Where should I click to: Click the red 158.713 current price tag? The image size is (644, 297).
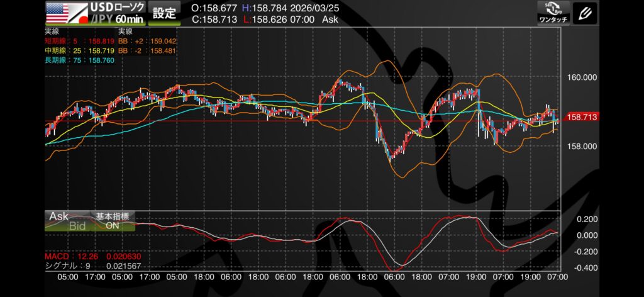point(582,117)
